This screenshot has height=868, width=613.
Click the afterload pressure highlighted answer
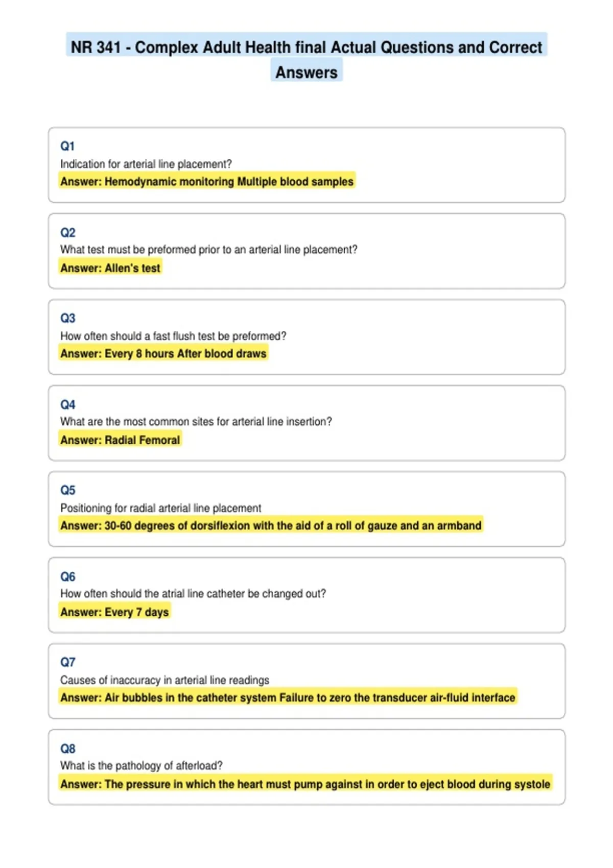click(x=305, y=784)
